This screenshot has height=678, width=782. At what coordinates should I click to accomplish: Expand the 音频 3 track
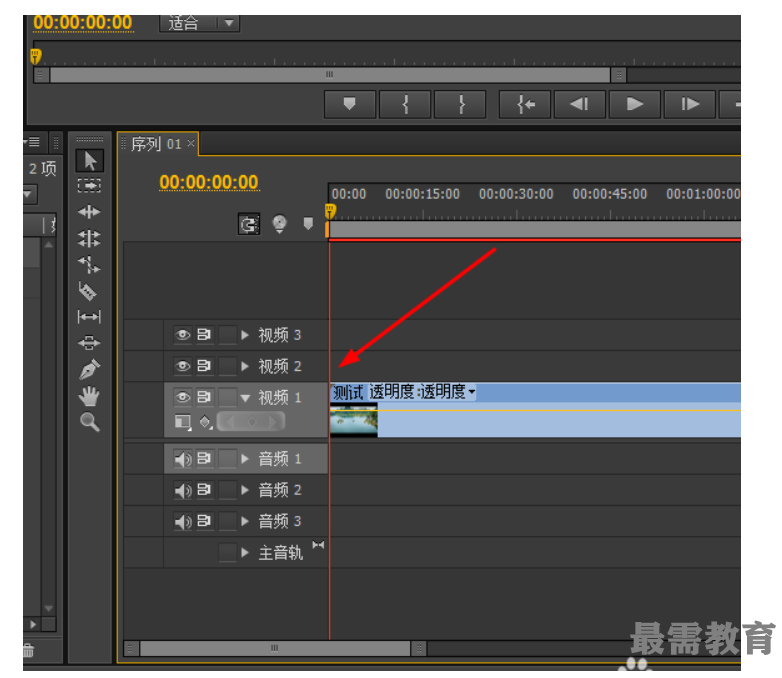pyautogui.click(x=245, y=521)
